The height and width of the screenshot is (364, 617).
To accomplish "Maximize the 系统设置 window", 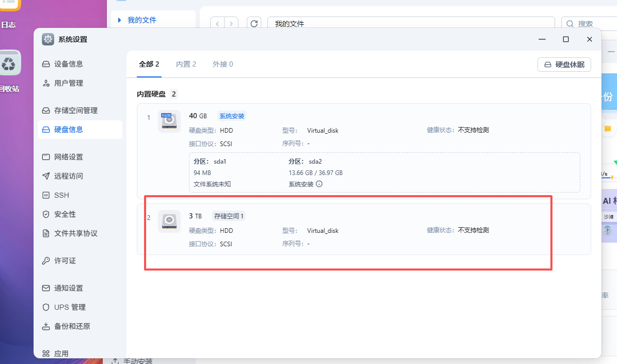I will (x=566, y=39).
